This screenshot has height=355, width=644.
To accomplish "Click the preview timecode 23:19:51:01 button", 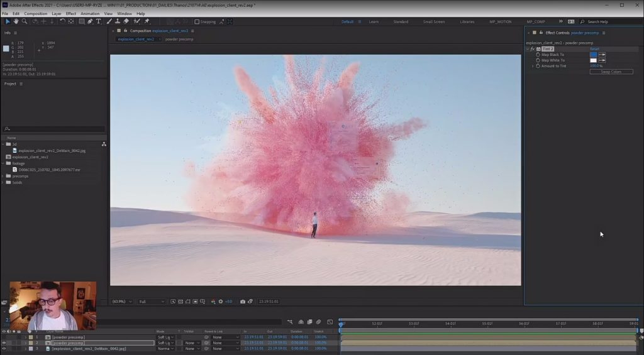I will (x=269, y=302).
